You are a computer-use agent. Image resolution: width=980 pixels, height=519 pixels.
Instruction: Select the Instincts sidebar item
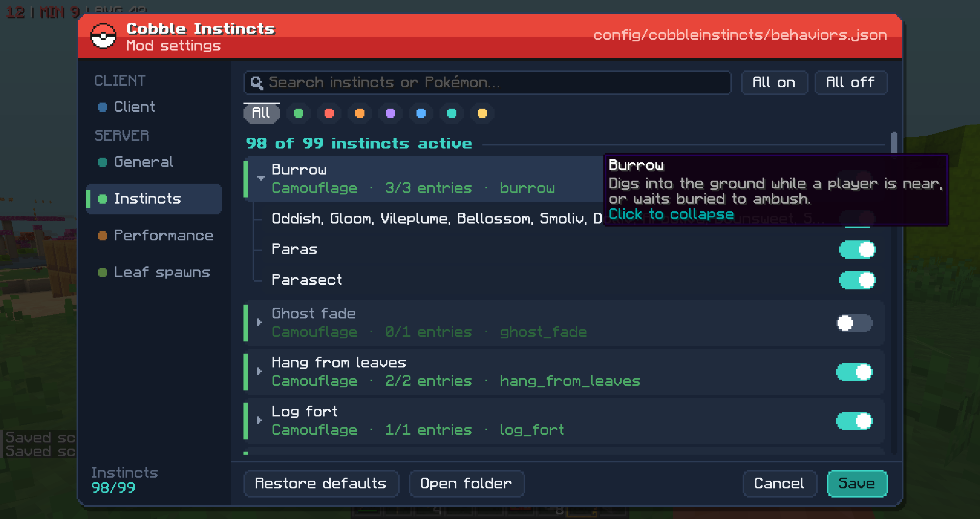pyautogui.click(x=154, y=199)
